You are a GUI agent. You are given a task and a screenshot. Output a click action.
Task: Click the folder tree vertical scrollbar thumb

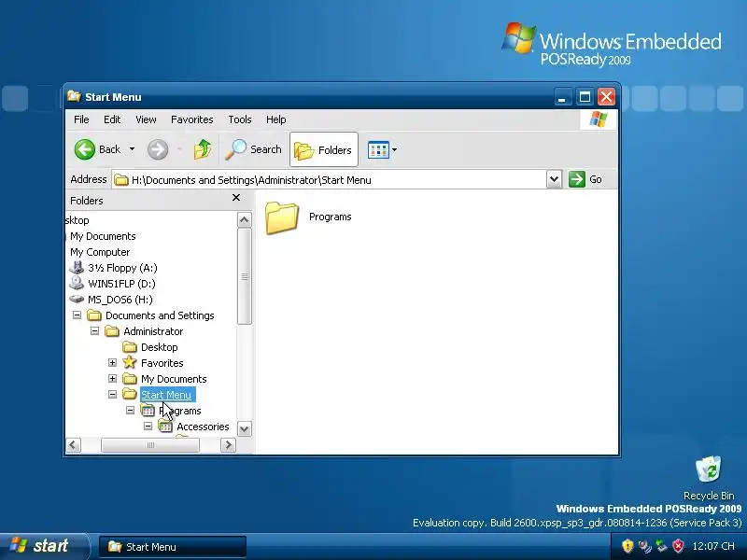tap(245, 276)
